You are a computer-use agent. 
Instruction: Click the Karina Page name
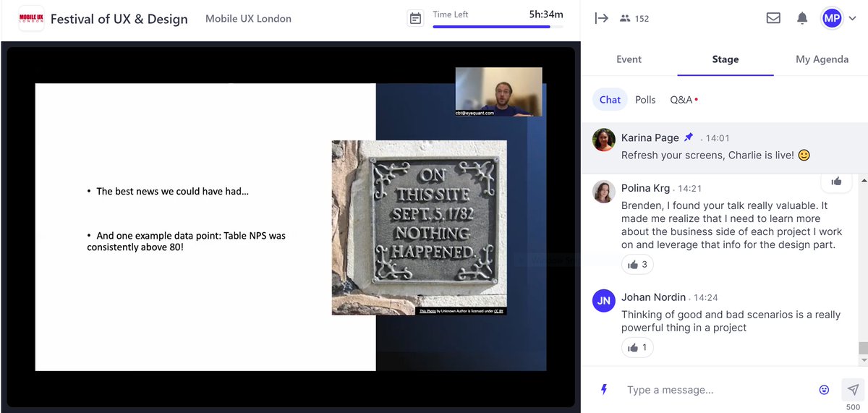[x=650, y=137]
